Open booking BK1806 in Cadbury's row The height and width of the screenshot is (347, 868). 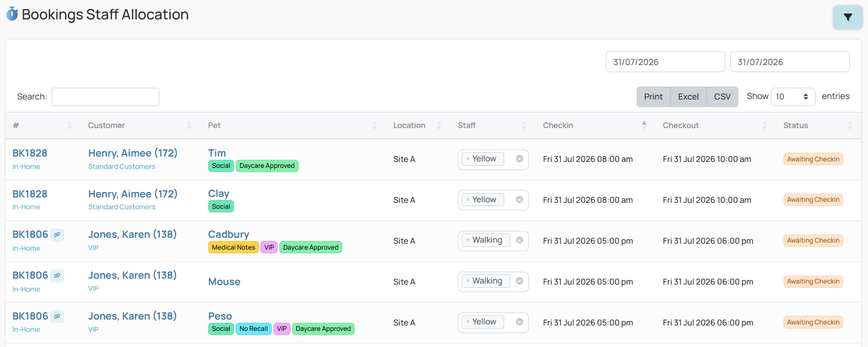click(30, 235)
